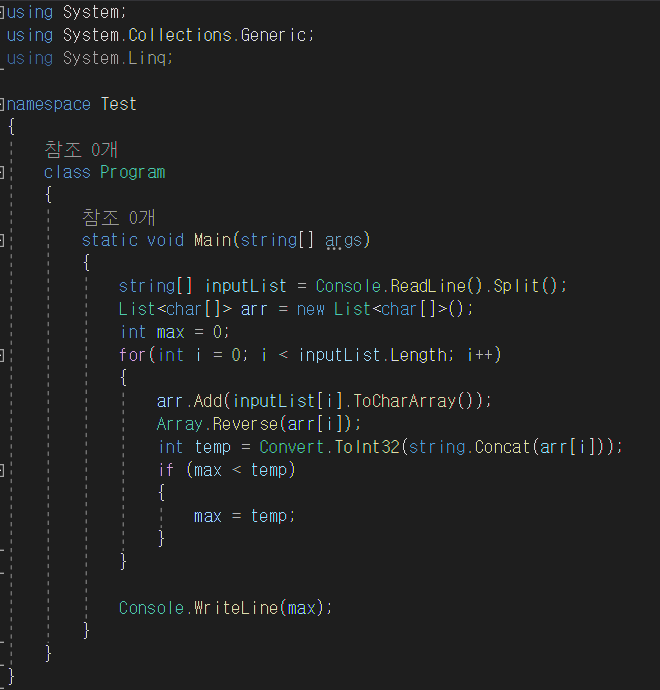Collapse the class Program outlining toggle

coord(2,172)
